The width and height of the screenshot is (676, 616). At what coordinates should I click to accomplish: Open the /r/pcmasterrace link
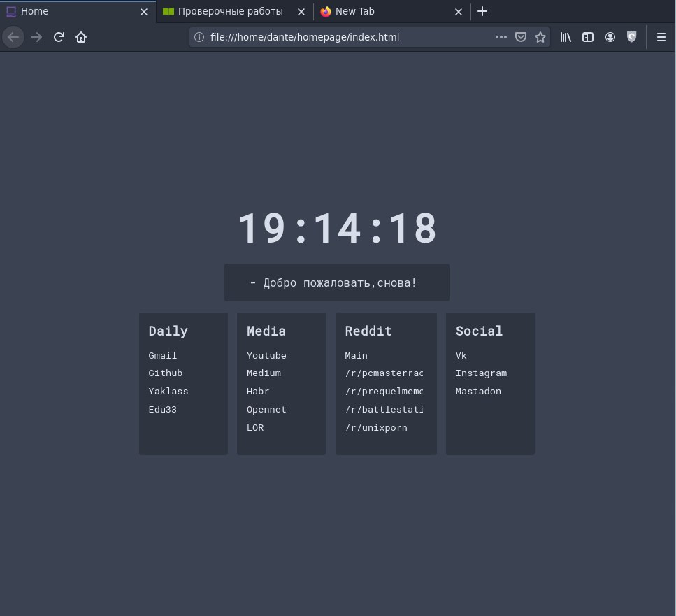tap(384, 373)
